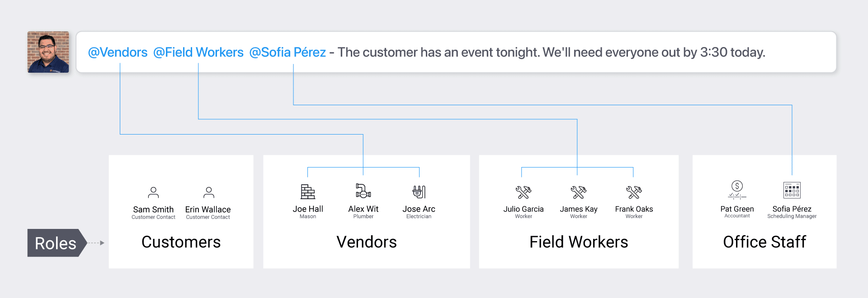Image resolution: width=868 pixels, height=298 pixels.
Task: Click Pat Green's accountant dollar icon
Action: tap(737, 190)
